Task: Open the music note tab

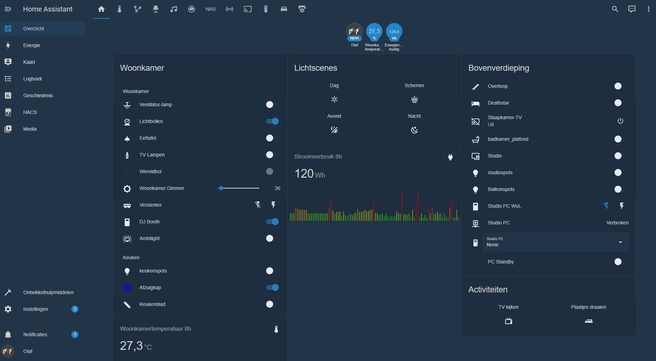Action: [174, 9]
